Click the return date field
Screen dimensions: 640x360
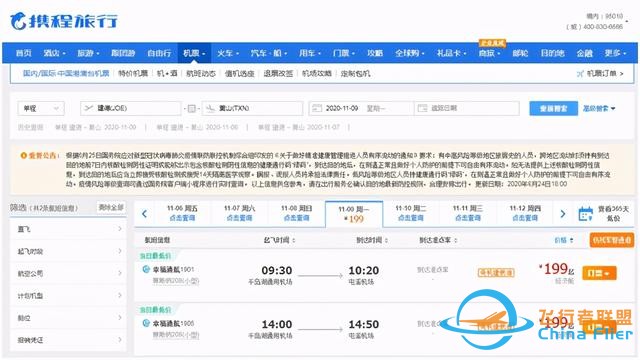pos(467,108)
